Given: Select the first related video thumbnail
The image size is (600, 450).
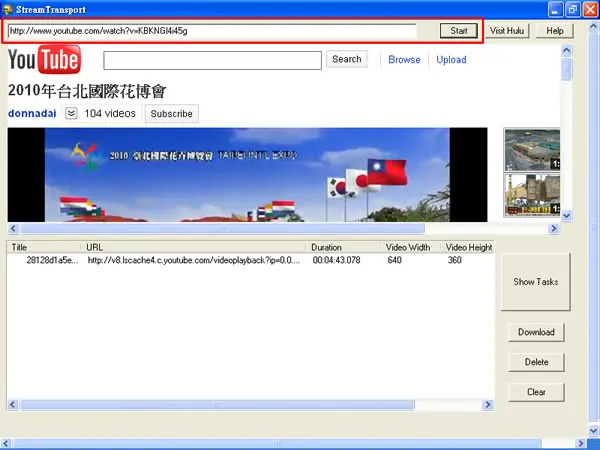Looking at the screenshot, I should click(x=532, y=150).
